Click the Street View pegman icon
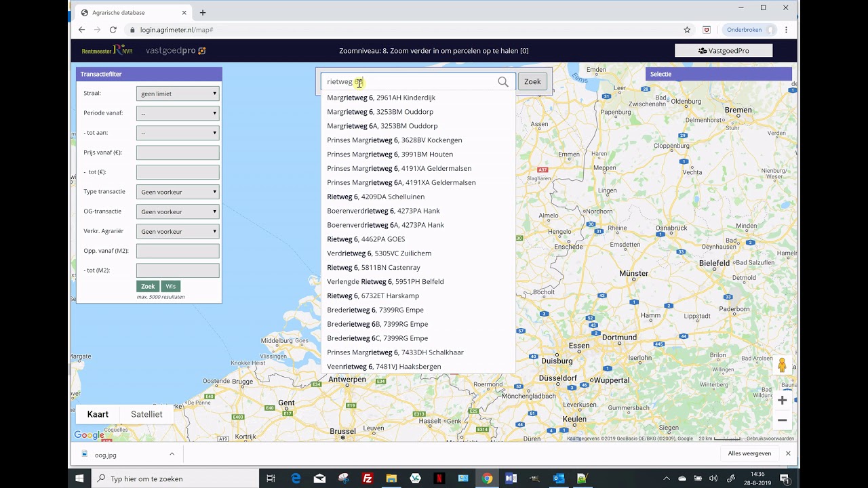This screenshot has width=868, height=488. [x=782, y=365]
